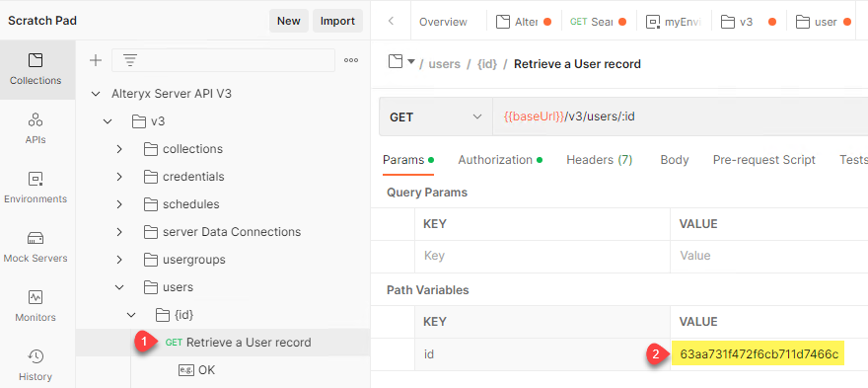Screen dimensions: 868x388
Task: Click the plus icon to create collection
Action: [96, 60]
